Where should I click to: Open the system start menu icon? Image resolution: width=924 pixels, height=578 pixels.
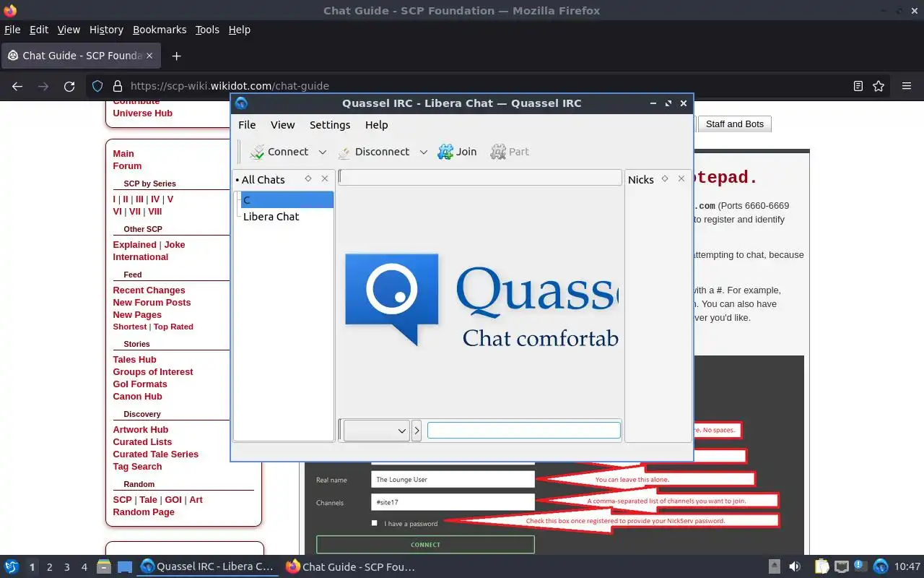[x=11, y=567]
